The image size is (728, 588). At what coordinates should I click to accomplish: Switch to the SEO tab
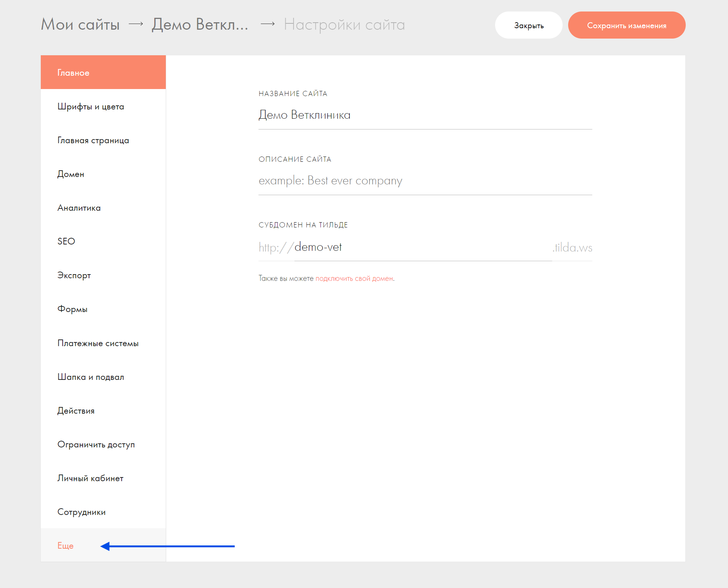[x=66, y=242]
